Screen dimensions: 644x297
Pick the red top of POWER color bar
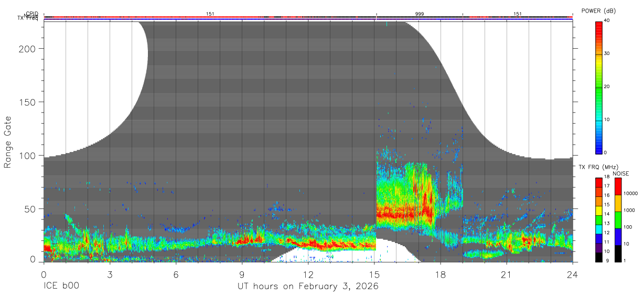pyautogui.click(x=599, y=26)
